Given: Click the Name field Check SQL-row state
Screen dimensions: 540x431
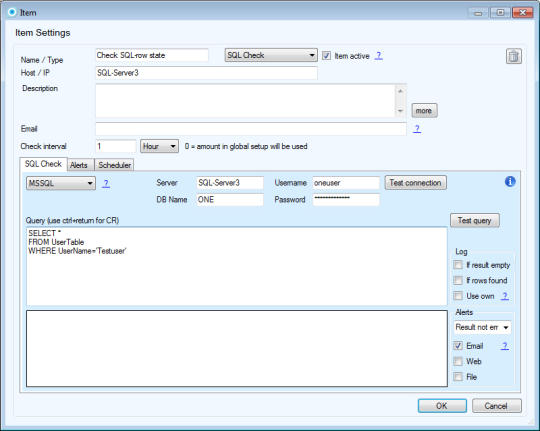Looking at the screenshot, I should (152, 55).
